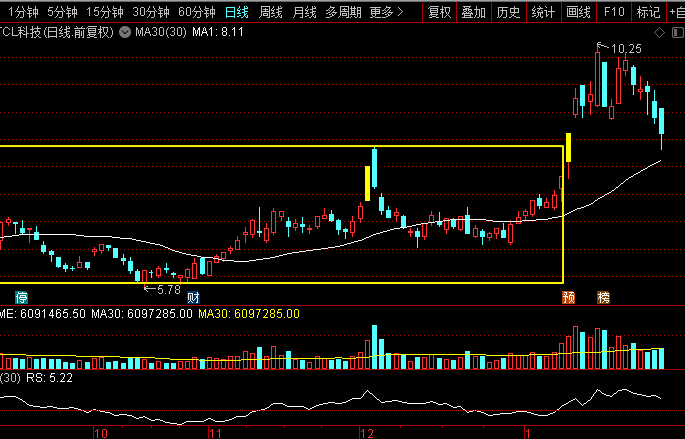Click the TCL科技(日线.前复权) title
This screenshot has width=685, height=439.
(57, 32)
